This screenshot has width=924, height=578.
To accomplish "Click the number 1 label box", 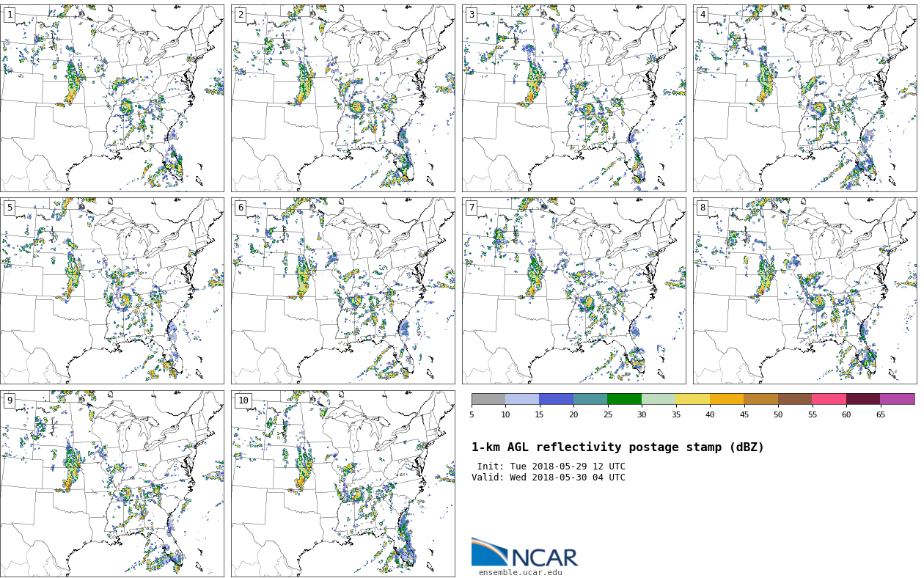I will point(10,15).
